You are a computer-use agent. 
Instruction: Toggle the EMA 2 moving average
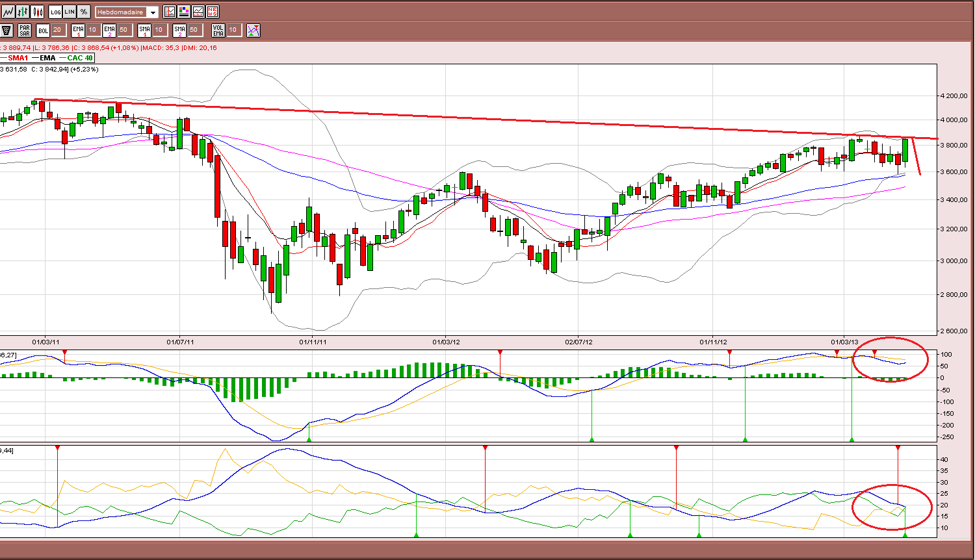pyautogui.click(x=109, y=30)
